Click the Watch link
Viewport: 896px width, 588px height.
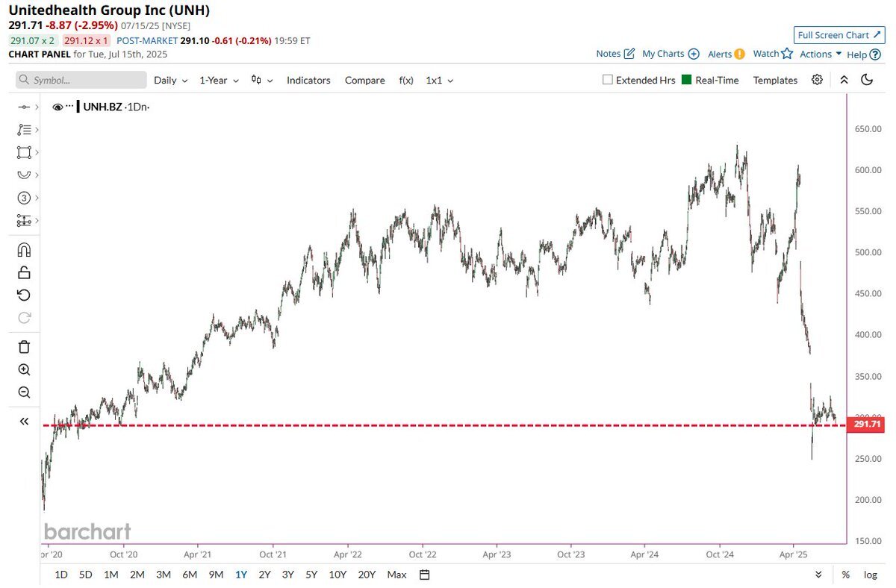[766, 54]
